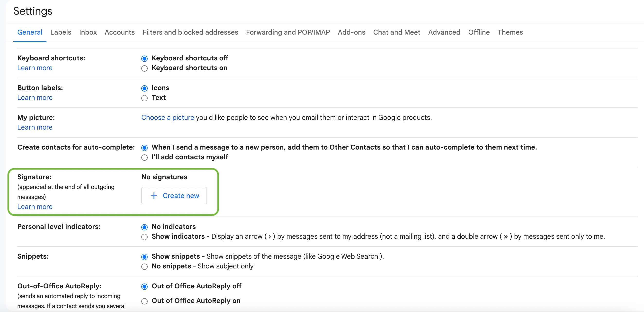Click Learn more under Signature
Image resolution: width=644 pixels, height=312 pixels.
35,207
